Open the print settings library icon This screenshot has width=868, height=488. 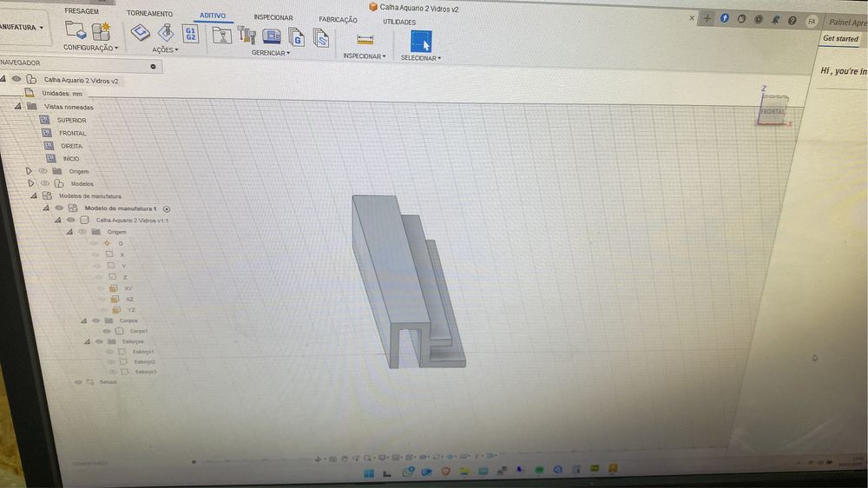[222, 36]
